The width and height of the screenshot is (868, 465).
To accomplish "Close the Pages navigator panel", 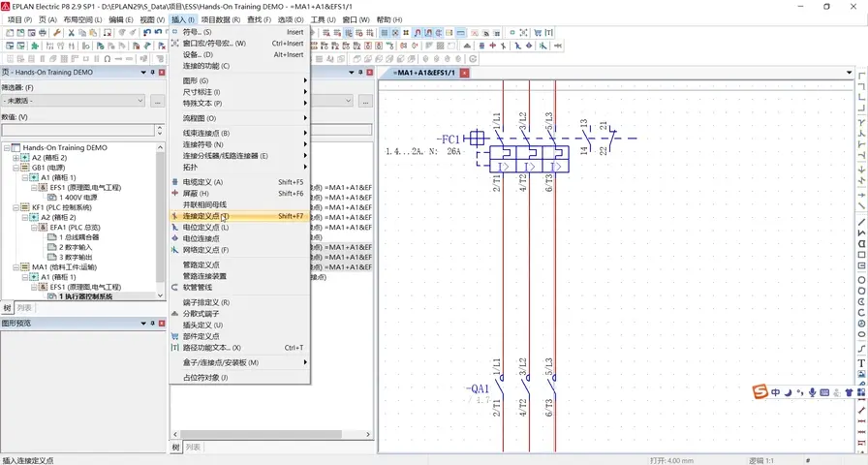I will [x=162, y=72].
